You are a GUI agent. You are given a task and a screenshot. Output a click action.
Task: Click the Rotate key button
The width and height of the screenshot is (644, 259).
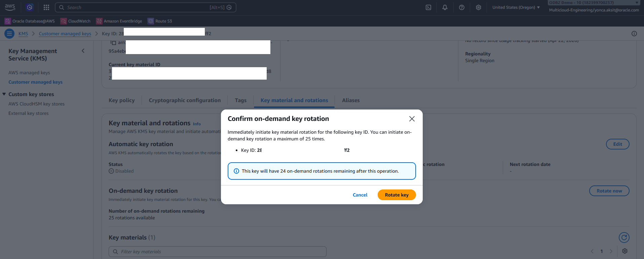tap(397, 195)
